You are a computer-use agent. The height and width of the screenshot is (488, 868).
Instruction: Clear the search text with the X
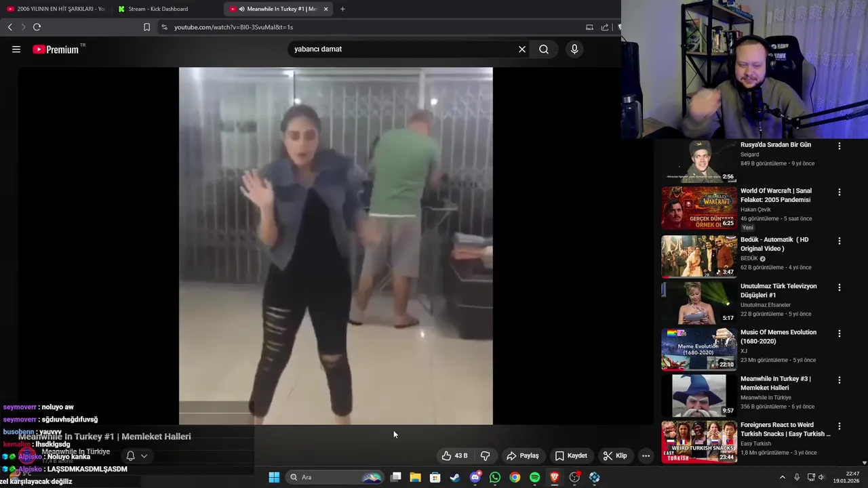(522, 49)
